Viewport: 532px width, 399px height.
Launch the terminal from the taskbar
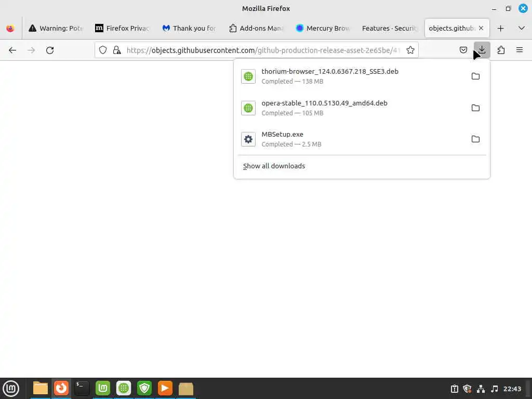[82, 388]
